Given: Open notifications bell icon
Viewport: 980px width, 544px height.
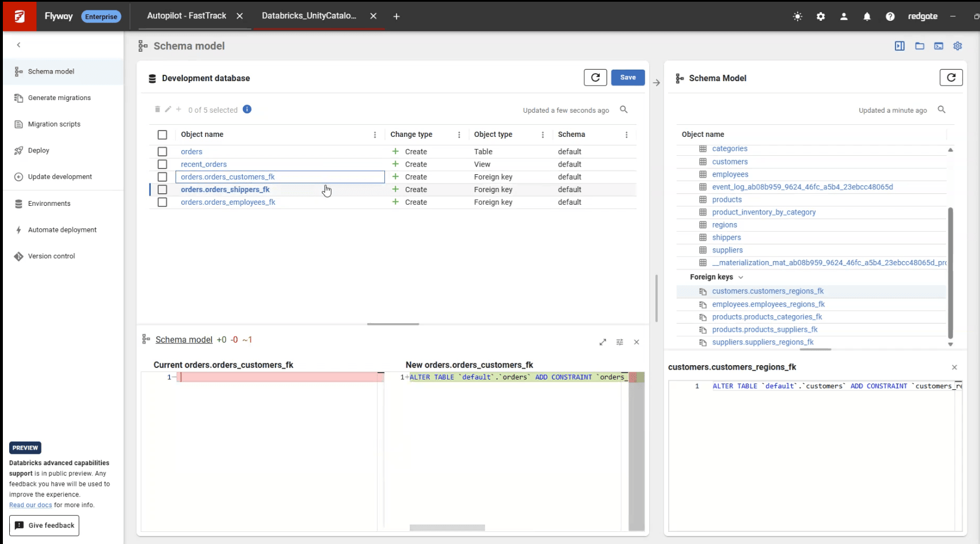Looking at the screenshot, I should tap(867, 17).
